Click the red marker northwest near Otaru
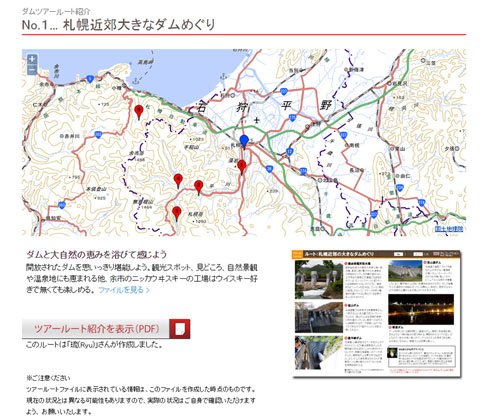Viewport: 490px width, 420px height. click(139, 112)
